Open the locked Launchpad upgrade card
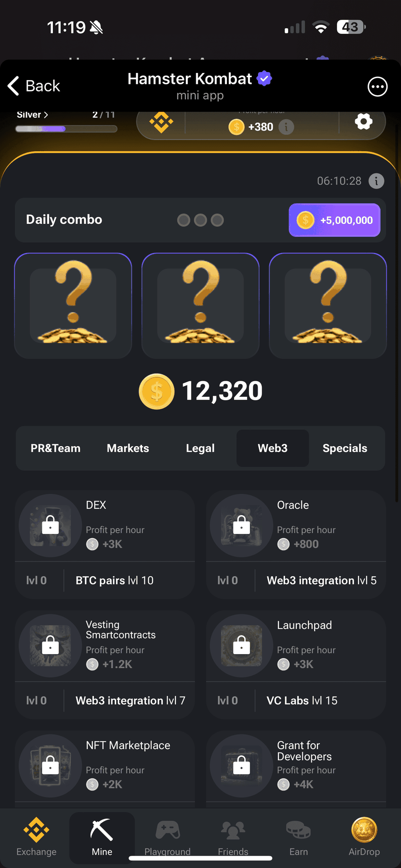 [296, 665]
